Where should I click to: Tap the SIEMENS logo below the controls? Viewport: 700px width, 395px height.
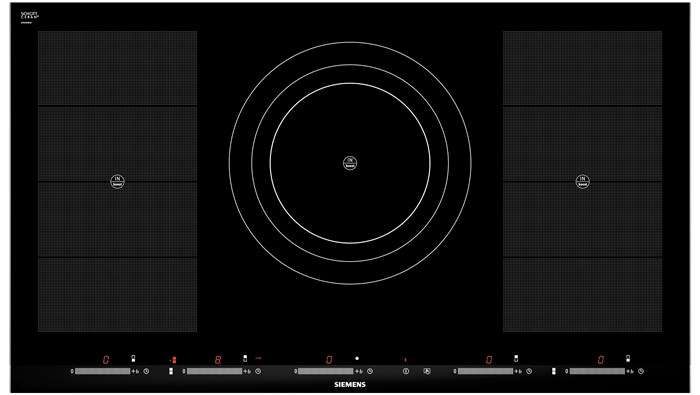coord(350,384)
